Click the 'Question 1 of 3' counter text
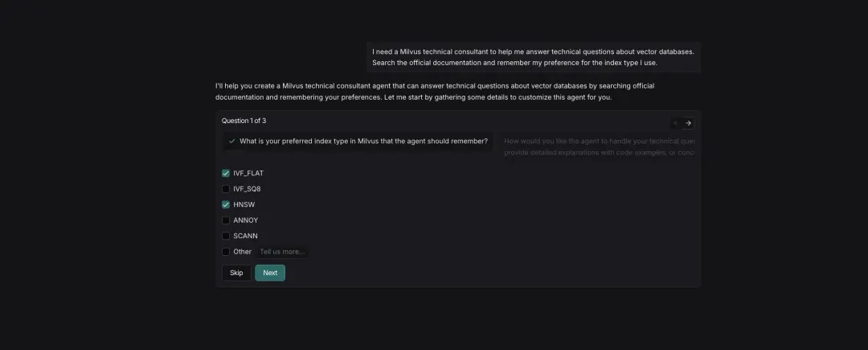The image size is (868, 350). [x=244, y=121]
